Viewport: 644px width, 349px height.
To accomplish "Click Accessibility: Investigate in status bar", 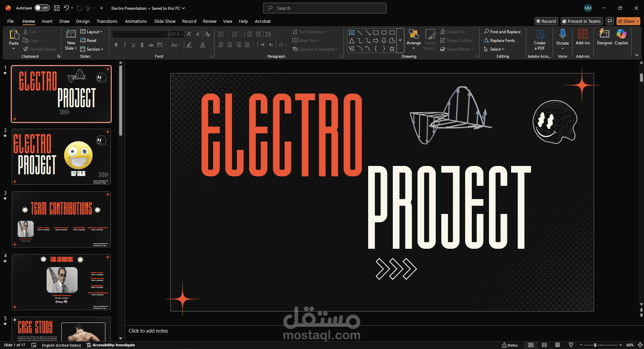I will 111,345.
